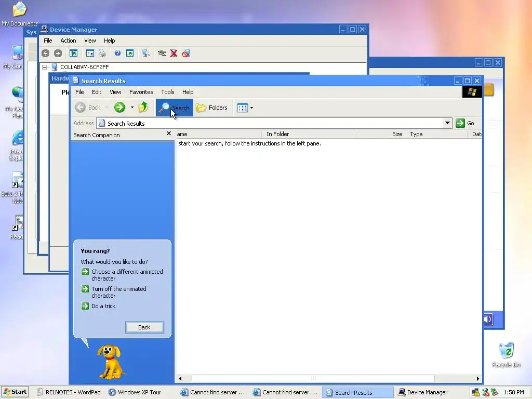Open the View menu in Search Results
The height and width of the screenshot is (399, 532).
[115, 92]
